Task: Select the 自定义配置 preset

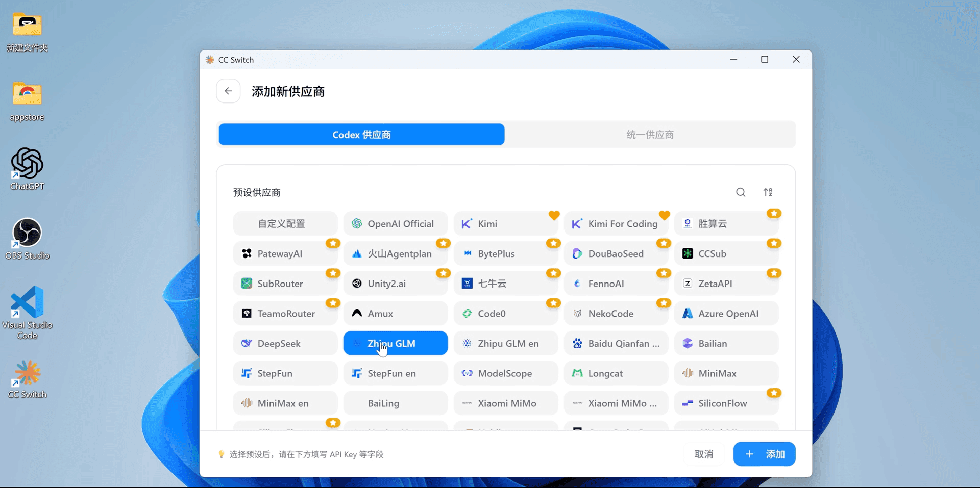Action: (285, 224)
